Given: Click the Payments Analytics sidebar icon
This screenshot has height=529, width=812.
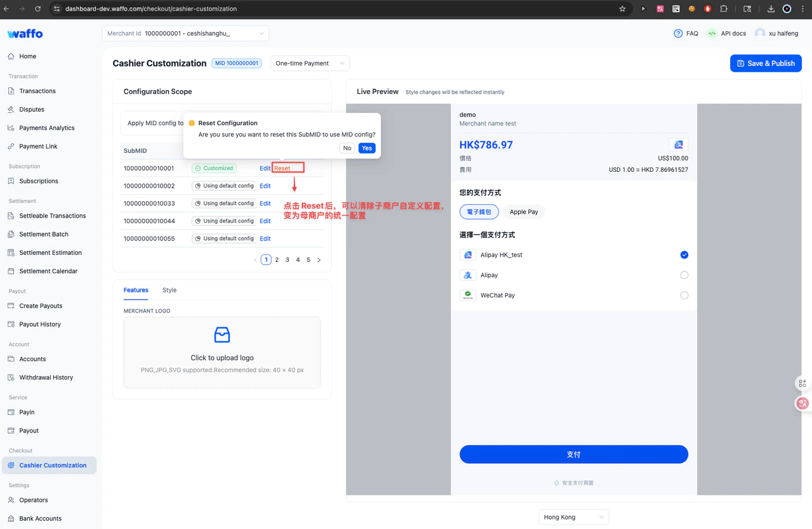Looking at the screenshot, I should (x=11, y=127).
